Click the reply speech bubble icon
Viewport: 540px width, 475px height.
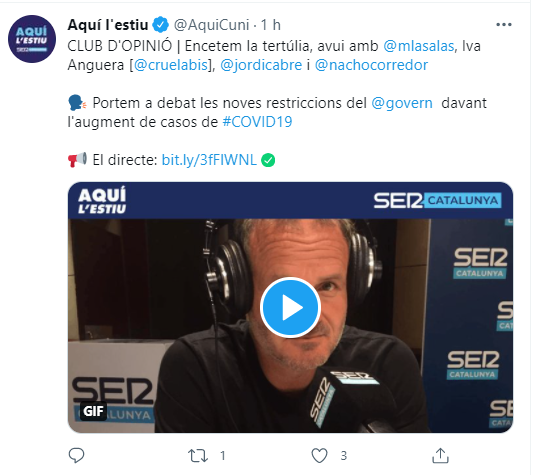point(76,455)
